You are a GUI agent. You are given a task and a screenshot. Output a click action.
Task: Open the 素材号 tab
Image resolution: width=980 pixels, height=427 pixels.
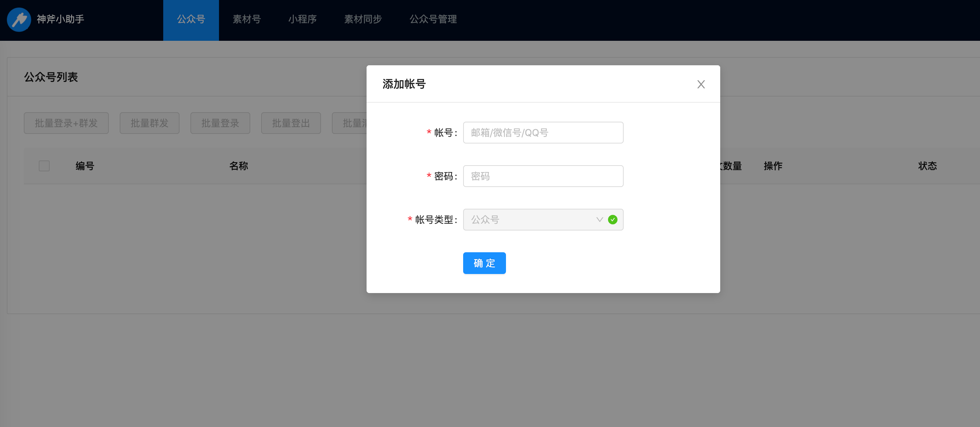click(x=247, y=19)
